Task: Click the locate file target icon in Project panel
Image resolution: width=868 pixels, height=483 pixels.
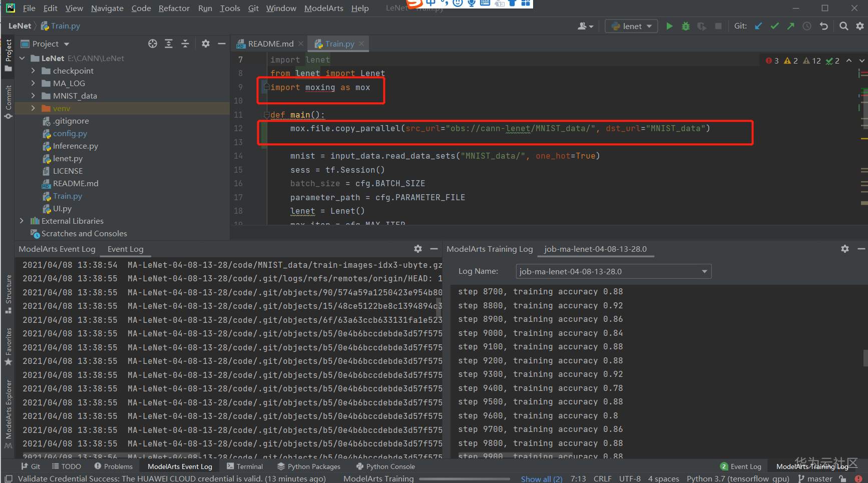Action: click(x=153, y=44)
